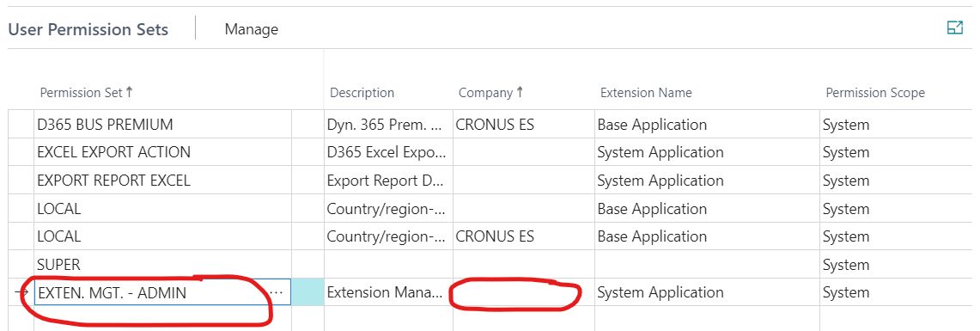
Task: Click the Dyn. 365 Prem. description cell
Action: click(x=388, y=125)
